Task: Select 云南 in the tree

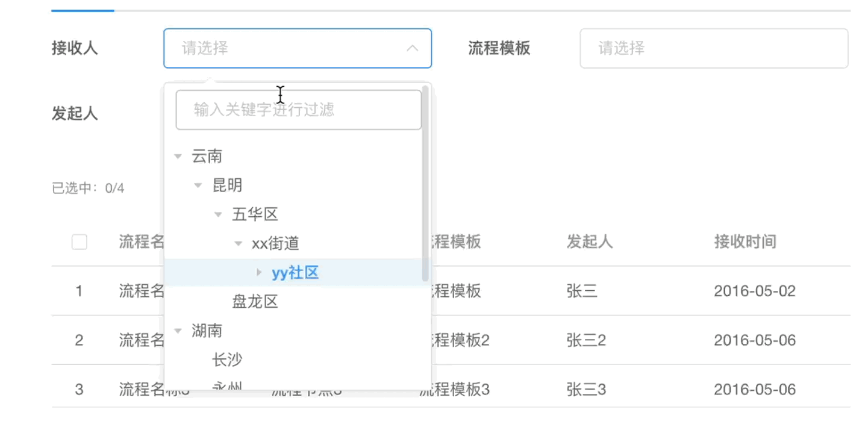Action: click(x=207, y=157)
